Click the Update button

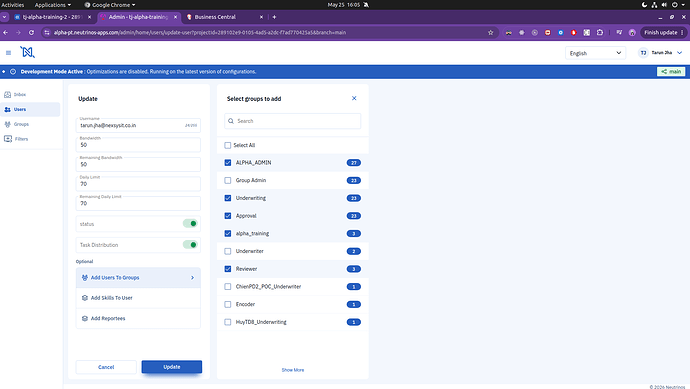click(x=172, y=367)
